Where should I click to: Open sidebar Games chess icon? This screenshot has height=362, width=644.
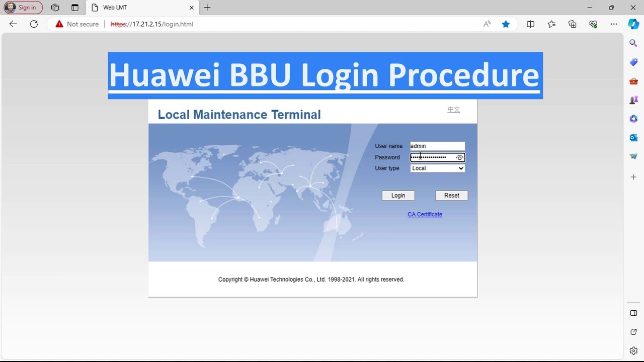pyautogui.click(x=633, y=100)
